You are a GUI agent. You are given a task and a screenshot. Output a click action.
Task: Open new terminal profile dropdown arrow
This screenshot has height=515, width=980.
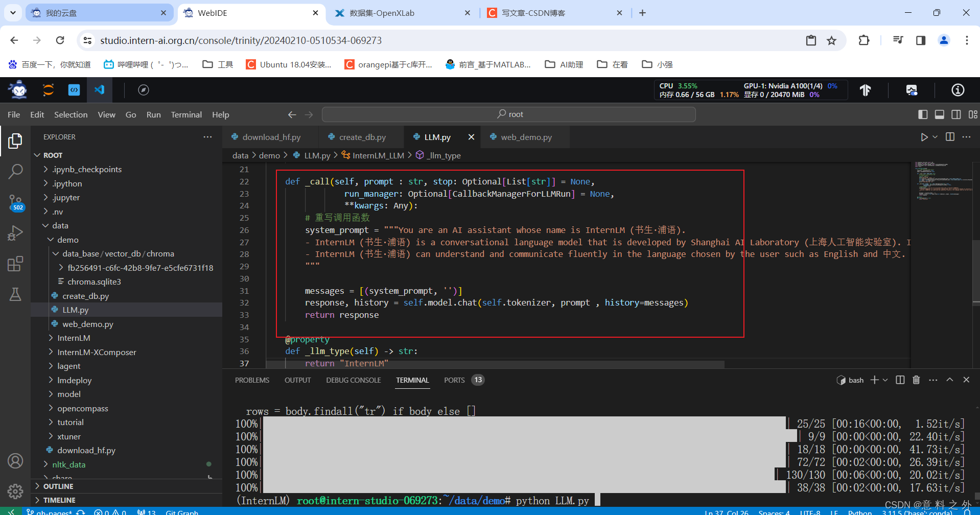point(885,380)
